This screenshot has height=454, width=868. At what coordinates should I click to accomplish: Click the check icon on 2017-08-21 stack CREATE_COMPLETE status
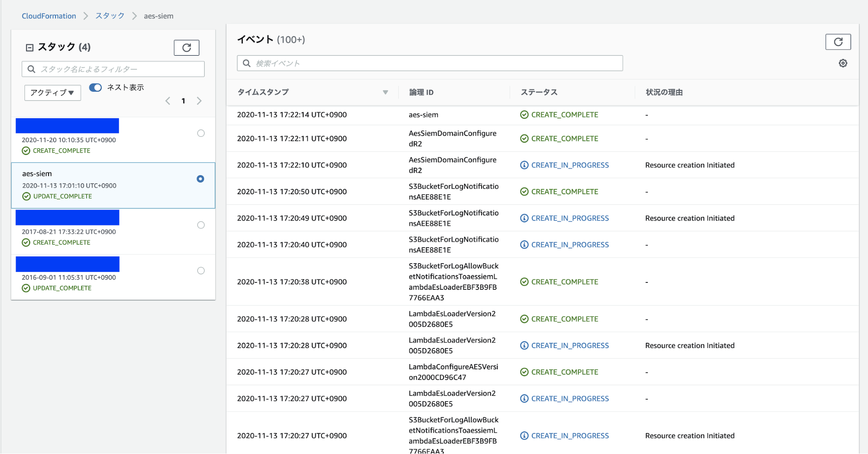click(26, 242)
